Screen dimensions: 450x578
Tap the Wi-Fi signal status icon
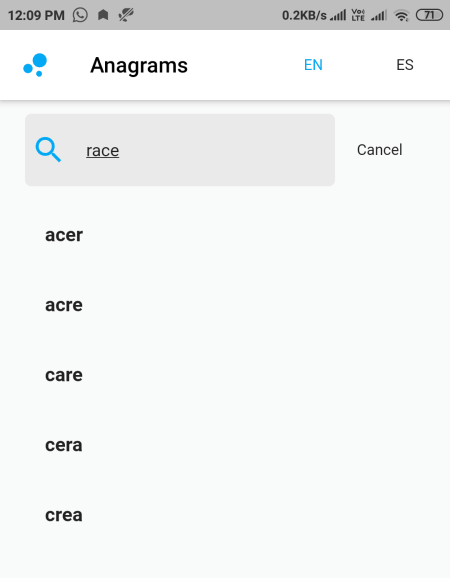click(401, 15)
